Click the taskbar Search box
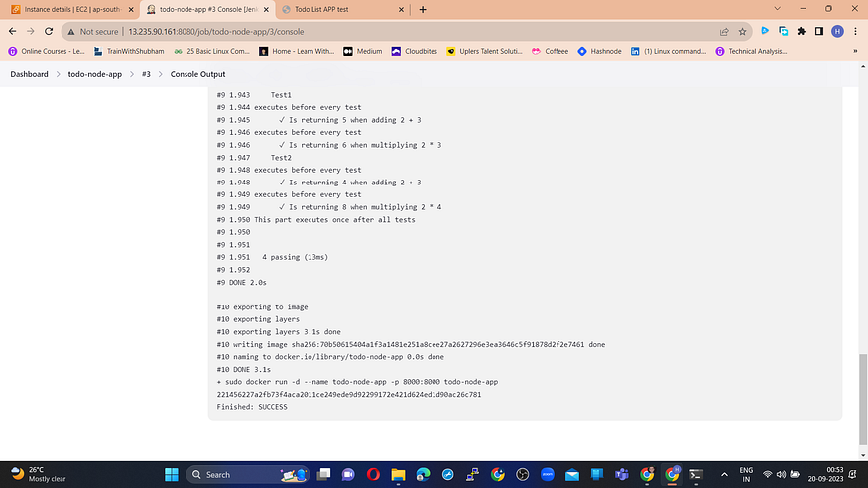Screen dimensions: 868x488 [x=248, y=475]
